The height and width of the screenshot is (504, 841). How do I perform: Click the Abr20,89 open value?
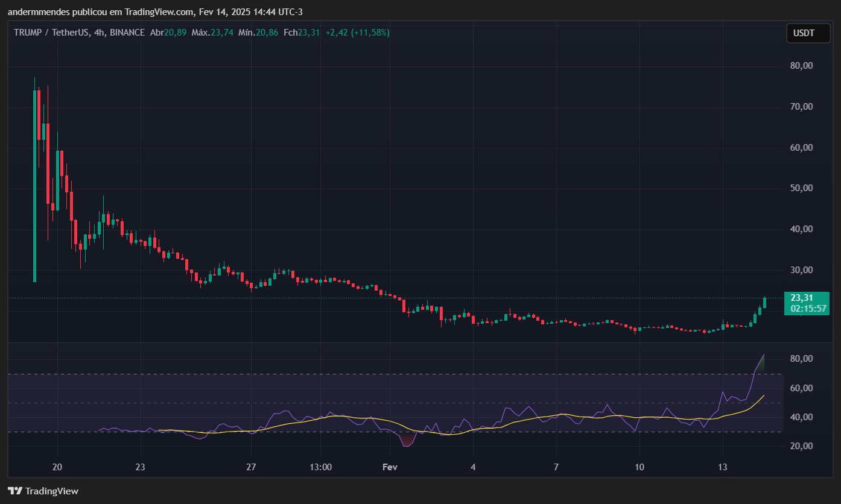pyautogui.click(x=168, y=33)
